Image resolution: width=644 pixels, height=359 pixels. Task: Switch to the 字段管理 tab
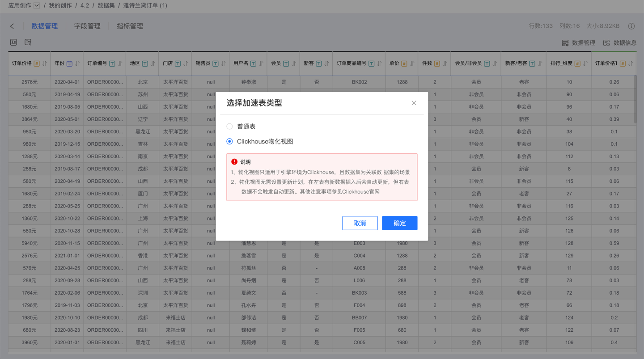coord(87,26)
